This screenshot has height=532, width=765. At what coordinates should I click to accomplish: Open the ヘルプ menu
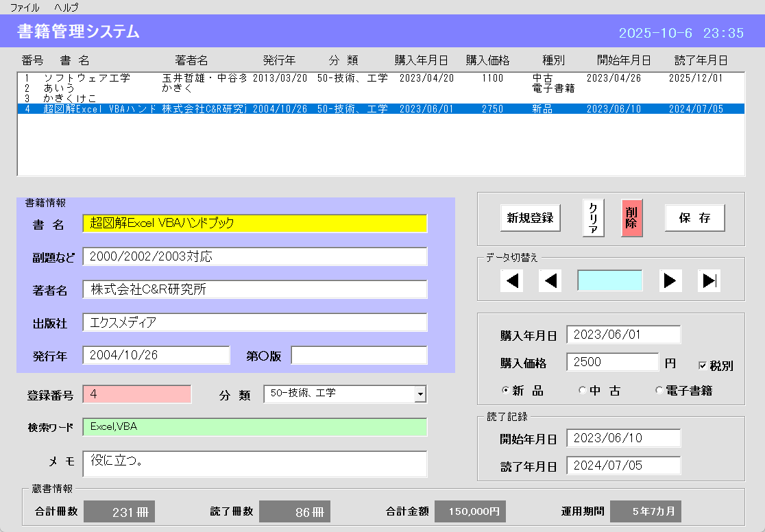(x=66, y=8)
